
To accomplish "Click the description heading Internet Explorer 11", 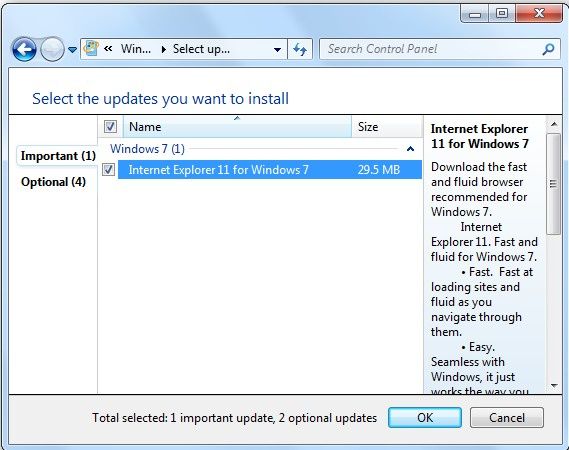I will [479, 136].
